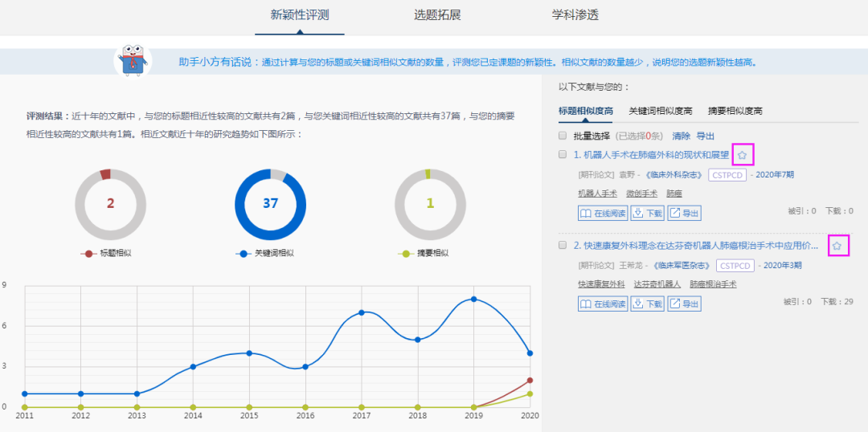Open the 机器人手术 keyword link
The image size is (868, 432).
coord(597,194)
